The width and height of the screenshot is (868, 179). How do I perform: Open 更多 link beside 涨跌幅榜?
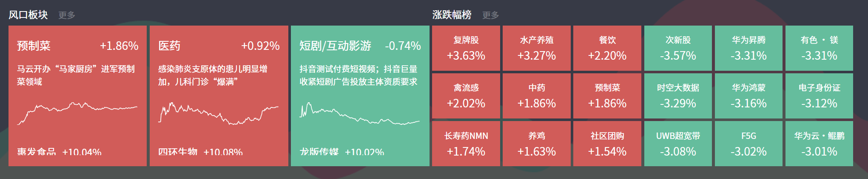click(x=490, y=15)
